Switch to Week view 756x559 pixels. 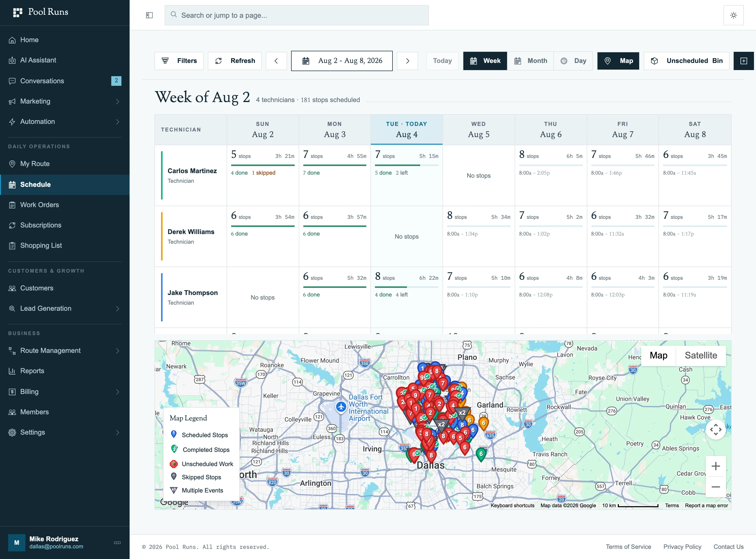[x=485, y=61]
